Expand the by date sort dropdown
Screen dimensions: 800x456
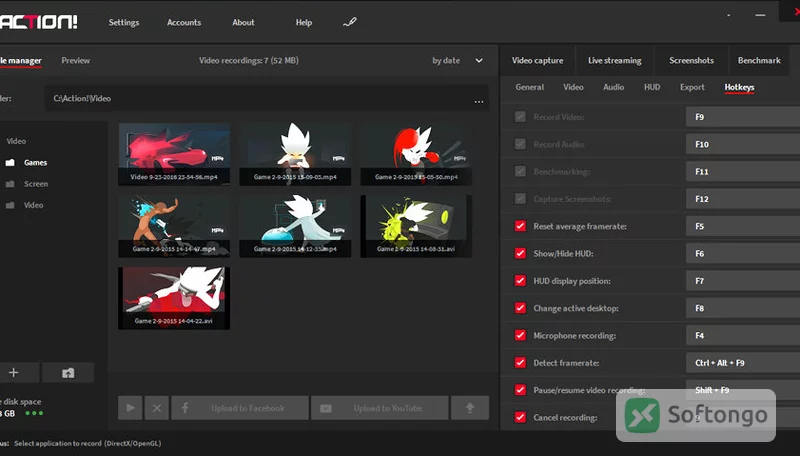click(458, 60)
